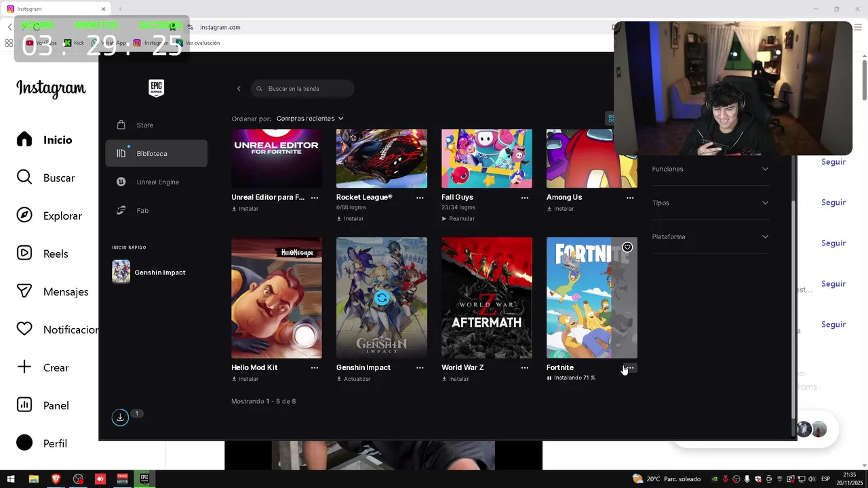Open more options for World War Z
Viewport: 868px width, 488px height.
tap(525, 367)
